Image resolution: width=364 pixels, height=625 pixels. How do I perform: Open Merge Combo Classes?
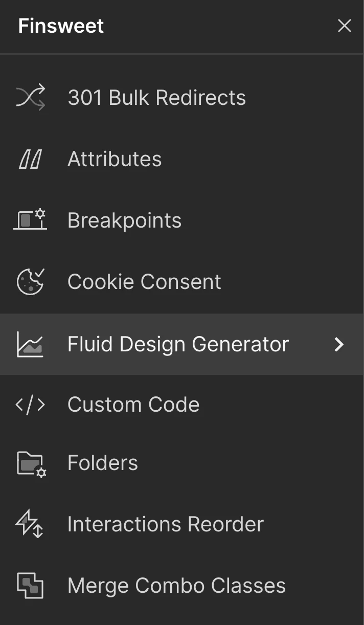coord(176,585)
